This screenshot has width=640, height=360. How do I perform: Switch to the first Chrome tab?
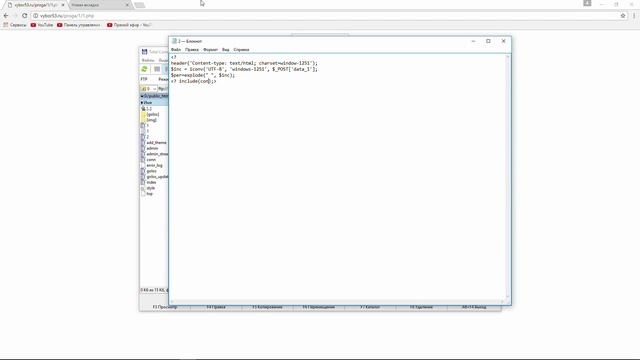click(x=35, y=5)
